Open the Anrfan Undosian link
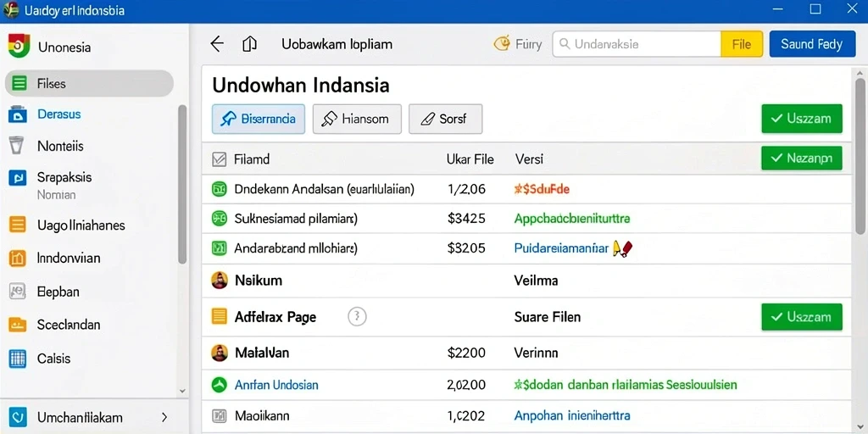Viewport: 868px width, 434px height. tap(276, 385)
